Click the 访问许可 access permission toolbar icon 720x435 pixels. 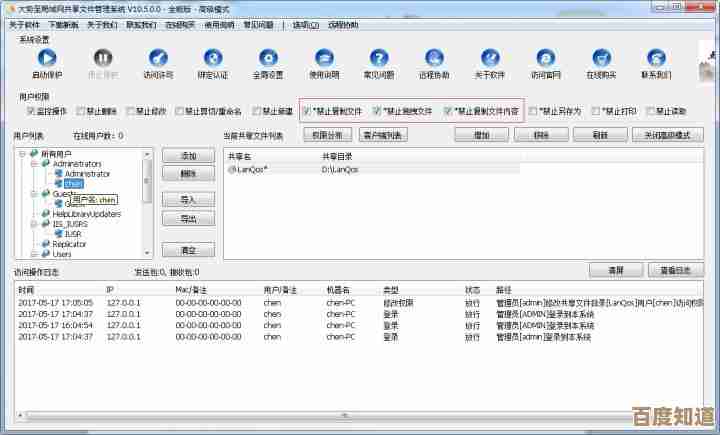point(157,59)
